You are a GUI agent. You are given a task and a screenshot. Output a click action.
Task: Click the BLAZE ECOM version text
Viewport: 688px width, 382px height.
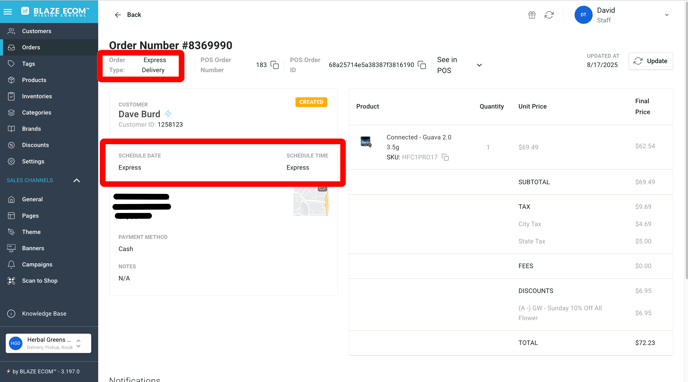pos(46,371)
